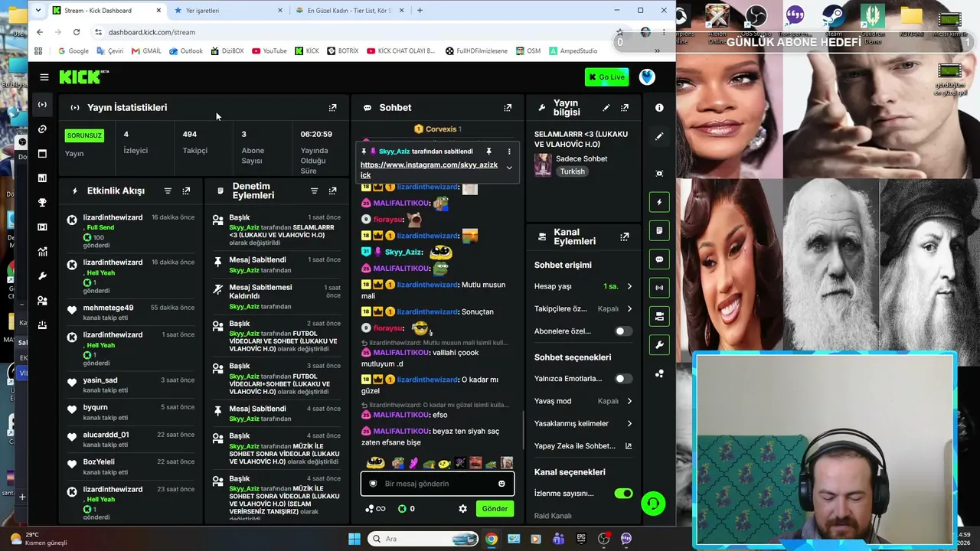Pop out the Yayın bilgisi panel
This screenshot has width=980, height=551.
point(625,108)
